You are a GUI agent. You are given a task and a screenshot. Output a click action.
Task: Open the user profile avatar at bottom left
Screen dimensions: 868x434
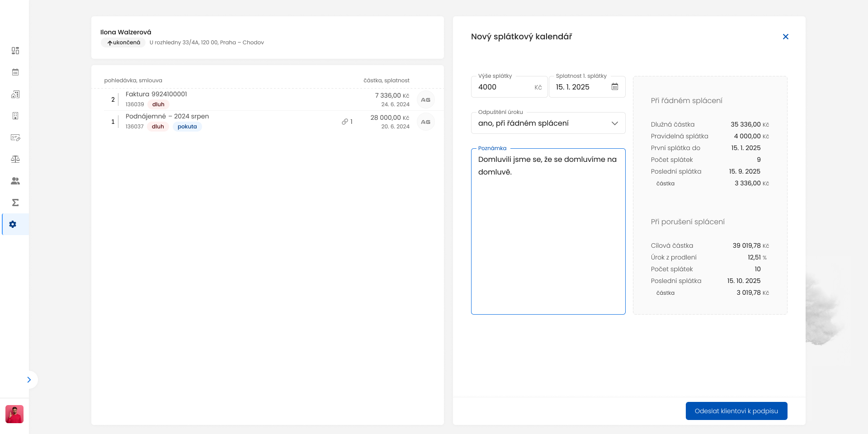pyautogui.click(x=14, y=414)
